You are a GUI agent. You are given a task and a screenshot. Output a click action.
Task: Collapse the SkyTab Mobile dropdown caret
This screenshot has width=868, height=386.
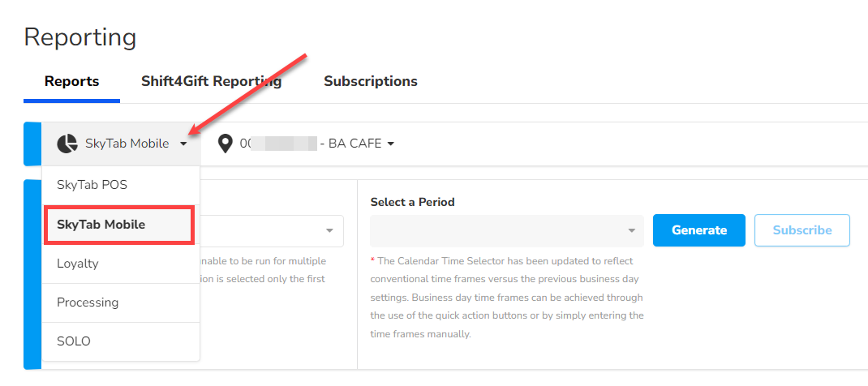click(184, 144)
